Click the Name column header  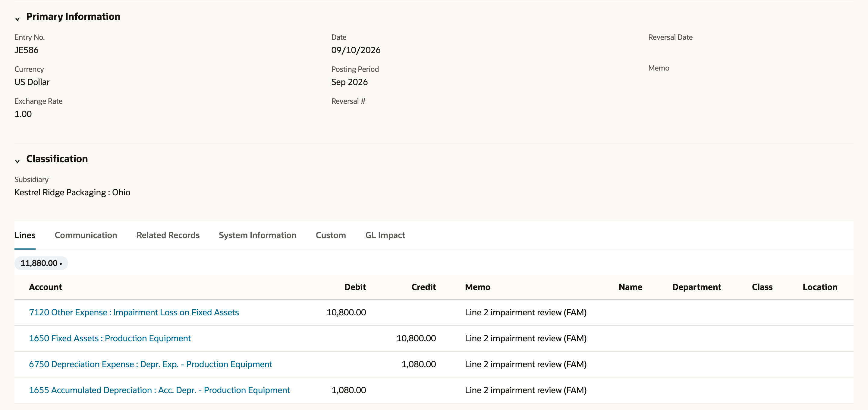point(630,287)
